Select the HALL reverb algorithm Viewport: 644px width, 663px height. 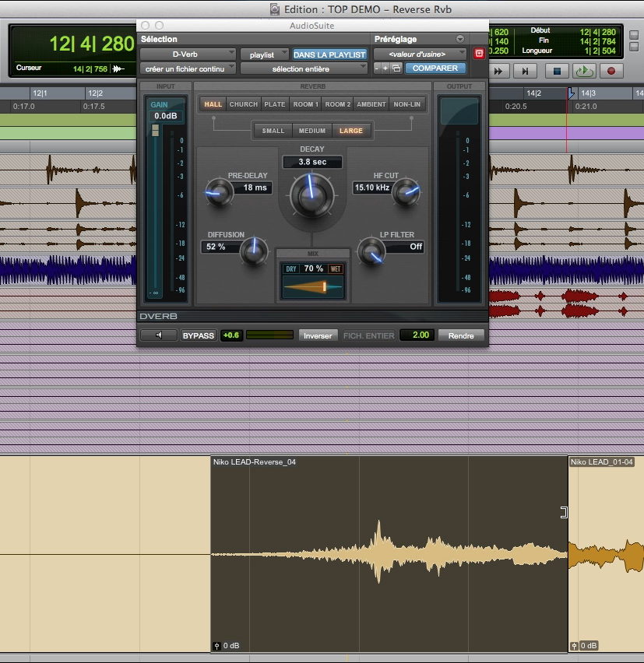(213, 104)
